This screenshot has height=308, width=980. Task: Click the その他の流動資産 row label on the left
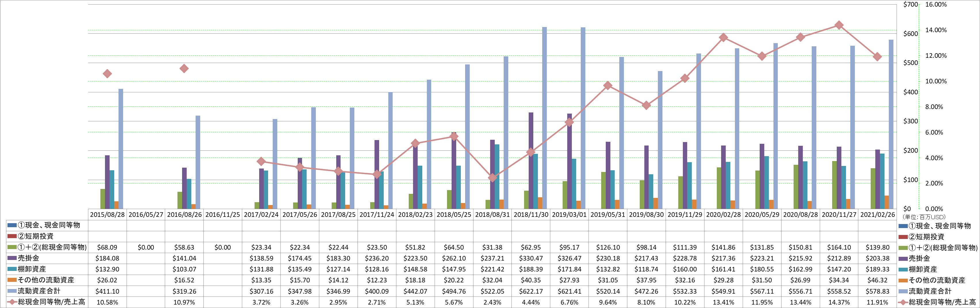click(x=46, y=280)
